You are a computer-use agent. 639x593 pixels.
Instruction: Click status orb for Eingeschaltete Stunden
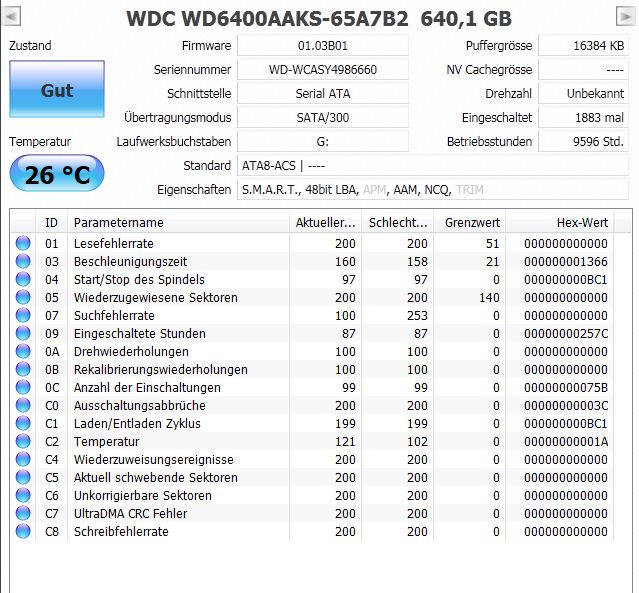pyautogui.click(x=23, y=333)
